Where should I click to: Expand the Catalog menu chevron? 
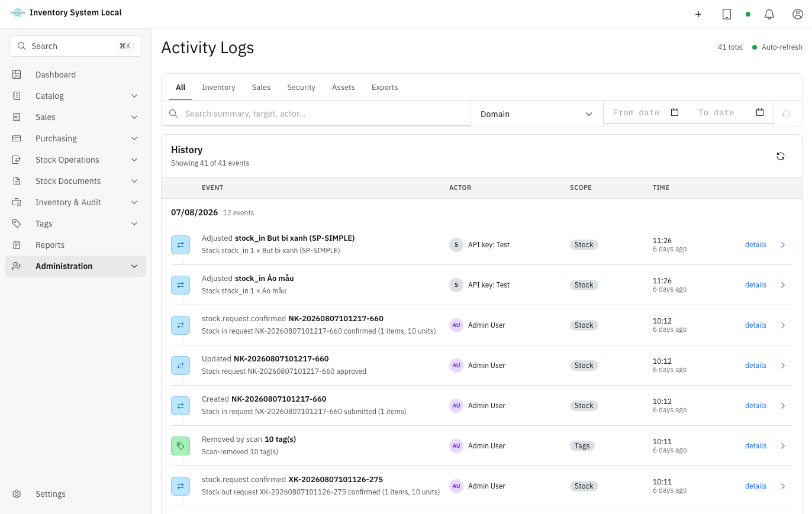click(x=134, y=96)
